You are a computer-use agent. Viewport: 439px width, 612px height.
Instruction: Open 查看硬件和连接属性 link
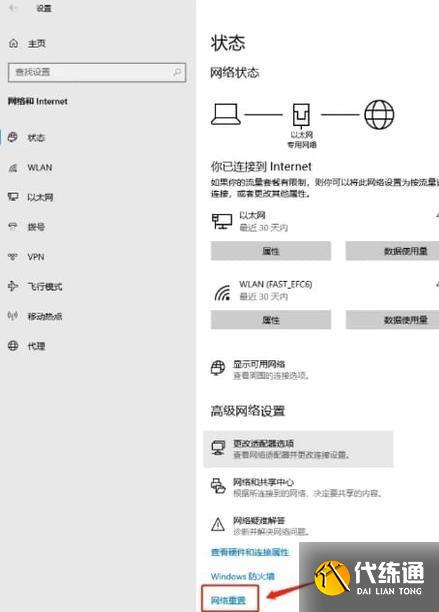click(249, 552)
